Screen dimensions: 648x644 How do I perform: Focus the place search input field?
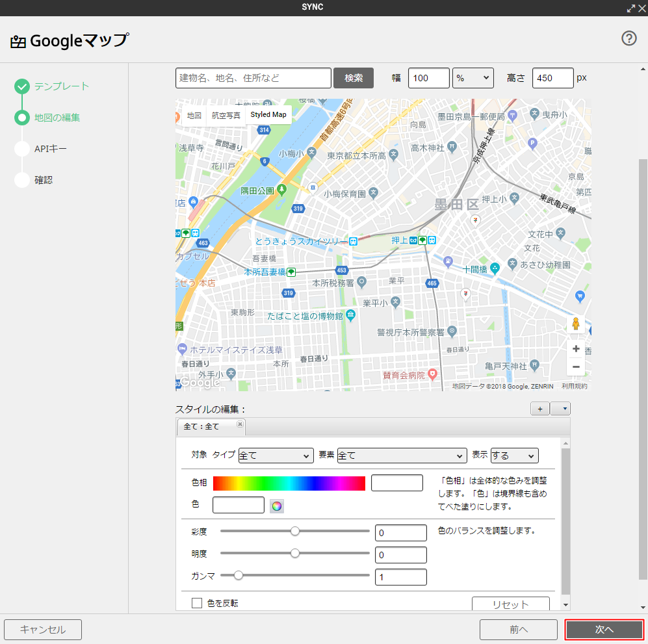253,78
